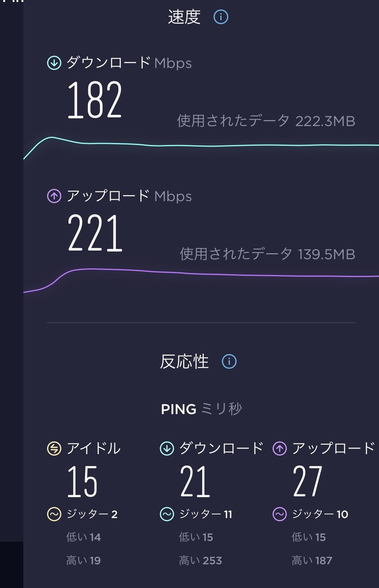Click the yellow jitter icon beside ジッター 2
379x588 pixels.
54,514
